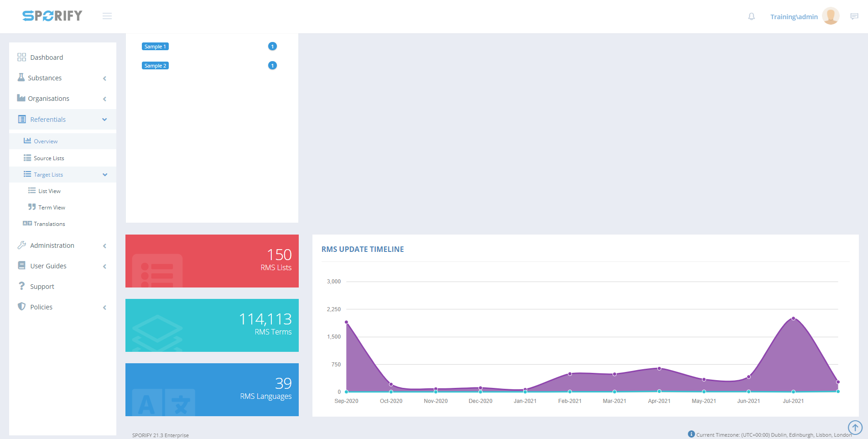The width and height of the screenshot is (868, 439).
Task: Open the Source Lists page
Action: point(49,158)
